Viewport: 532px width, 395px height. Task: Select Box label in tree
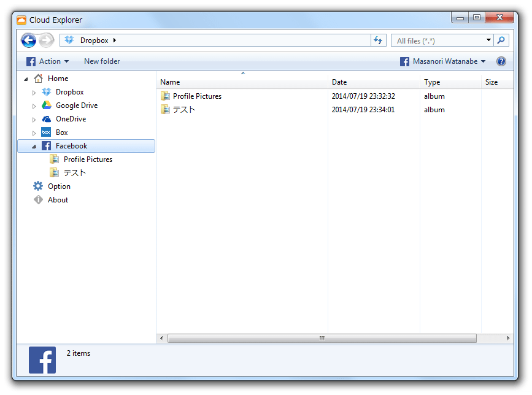[62, 132]
